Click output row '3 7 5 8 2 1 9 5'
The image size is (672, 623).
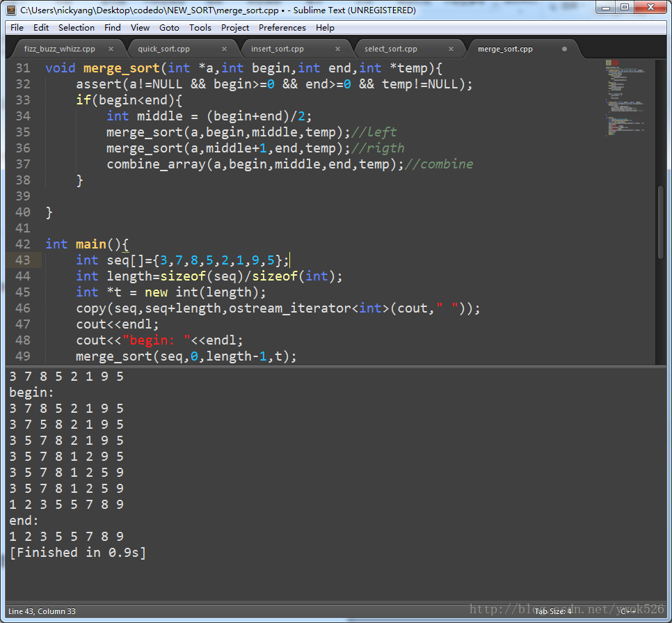click(66, 425)
